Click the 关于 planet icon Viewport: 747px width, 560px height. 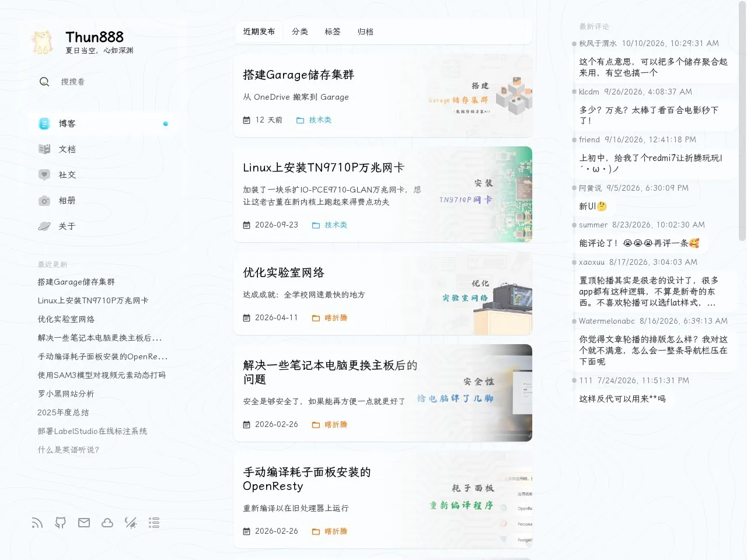click(44, 226)
